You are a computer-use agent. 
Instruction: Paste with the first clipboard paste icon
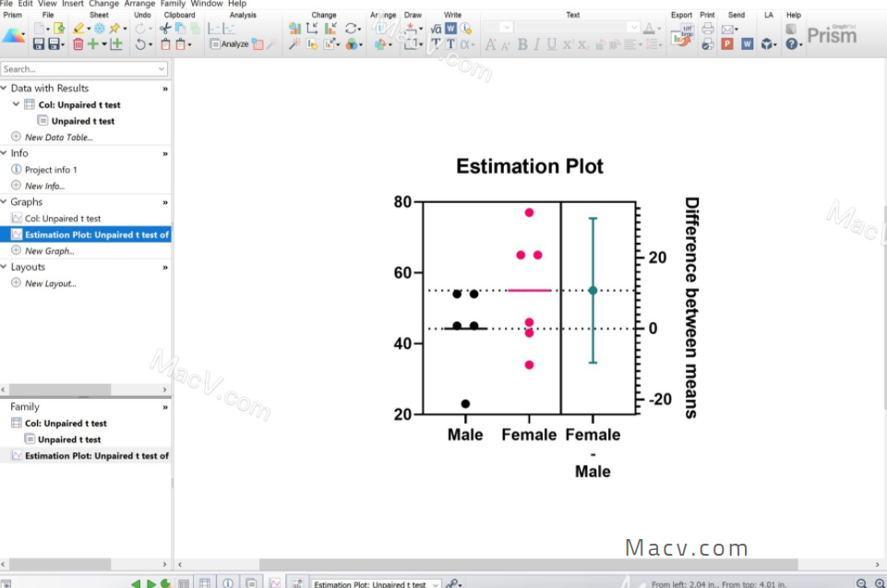[165, 44]
